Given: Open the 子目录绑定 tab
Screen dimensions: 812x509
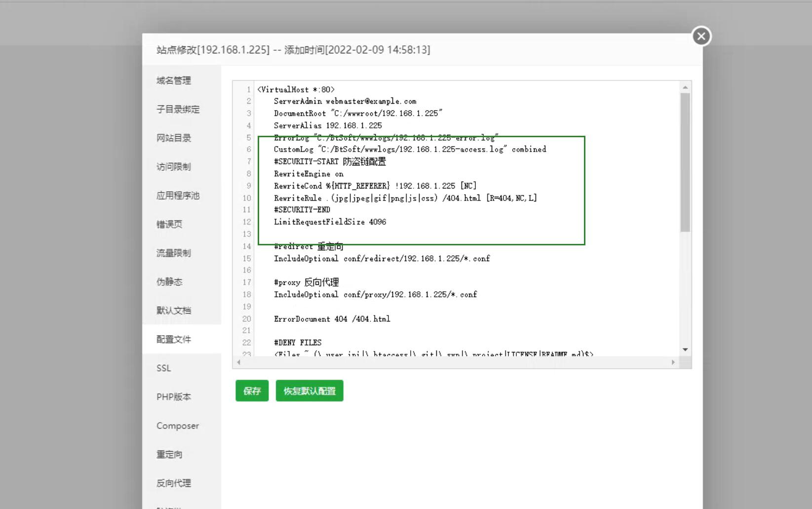Looking at the screenshot, I should pos(178,109).
